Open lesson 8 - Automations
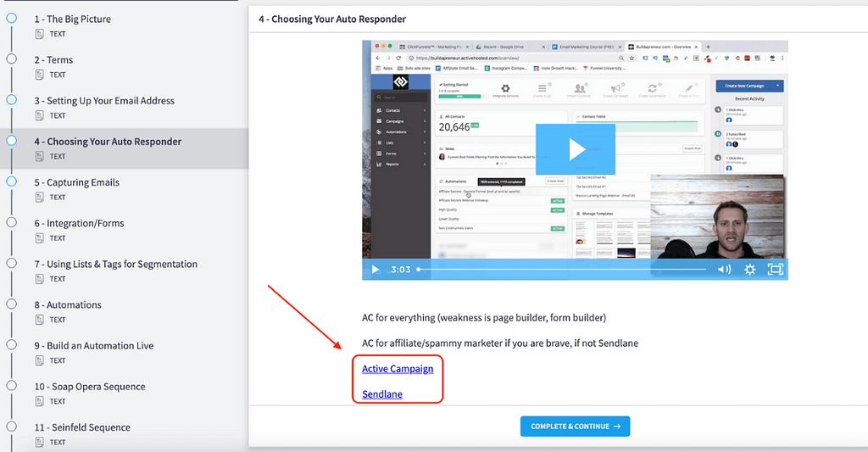 [68, 305]
